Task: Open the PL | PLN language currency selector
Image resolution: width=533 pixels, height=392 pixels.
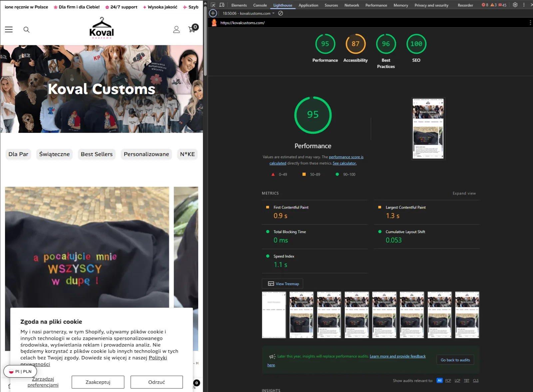Action: pyautogui.click(x=20, y=371)
